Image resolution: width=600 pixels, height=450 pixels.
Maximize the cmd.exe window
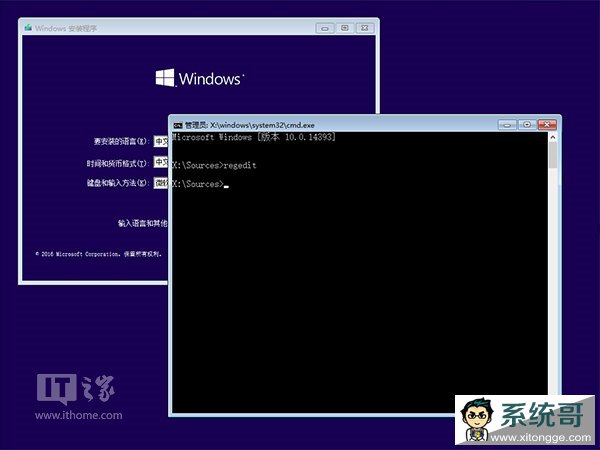(527, 125)
